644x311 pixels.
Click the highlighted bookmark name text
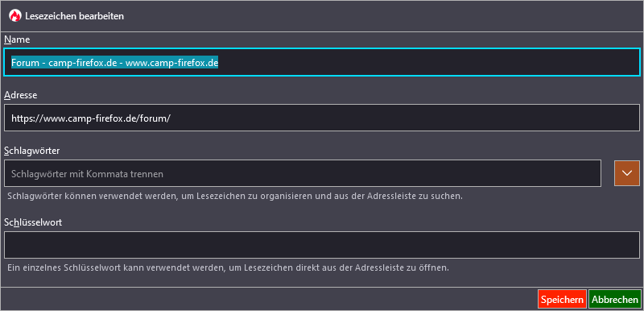114,63
